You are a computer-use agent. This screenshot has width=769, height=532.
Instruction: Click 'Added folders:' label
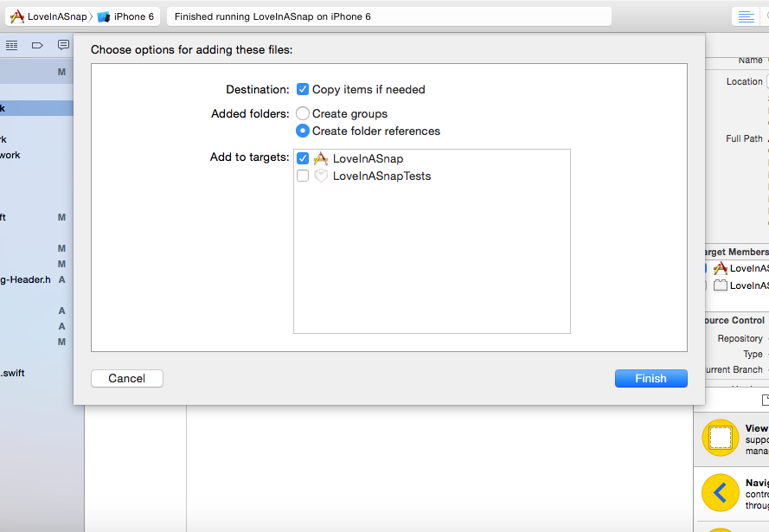pyautogui.click(x=250, y=114)
